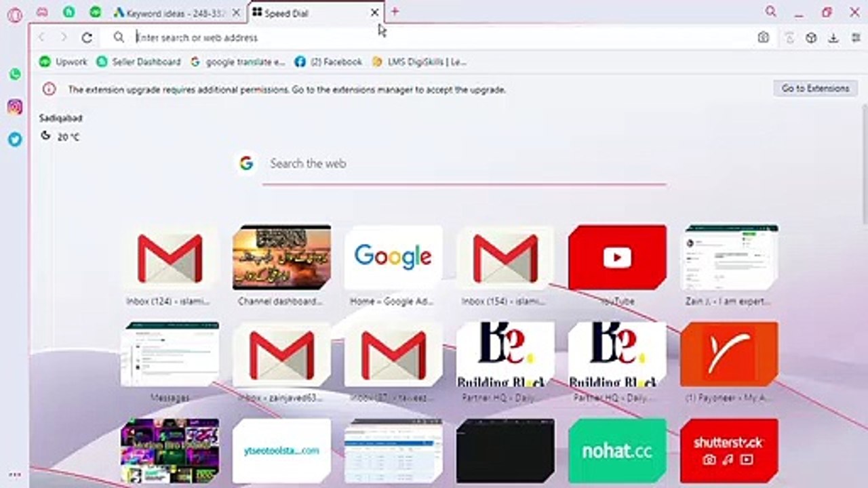868x488 pixels.
Task: Open the google translate bookmark
Action: pos(237,62)
